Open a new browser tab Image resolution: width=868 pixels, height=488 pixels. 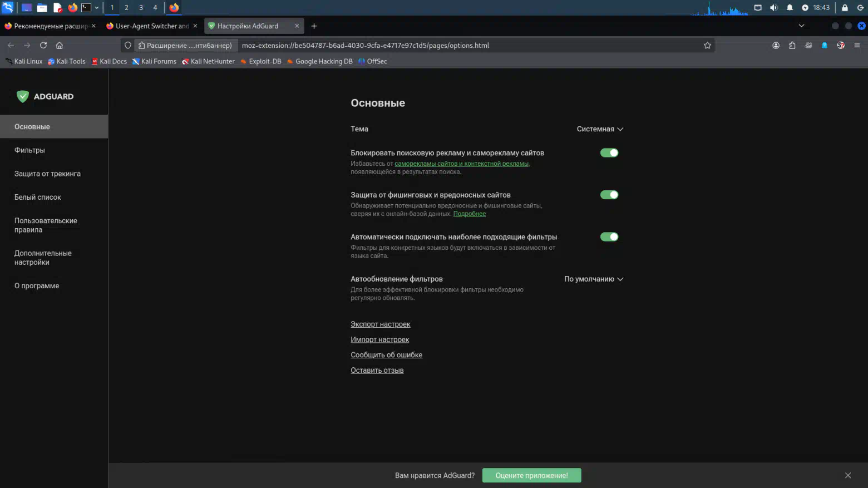coord(314,26)
